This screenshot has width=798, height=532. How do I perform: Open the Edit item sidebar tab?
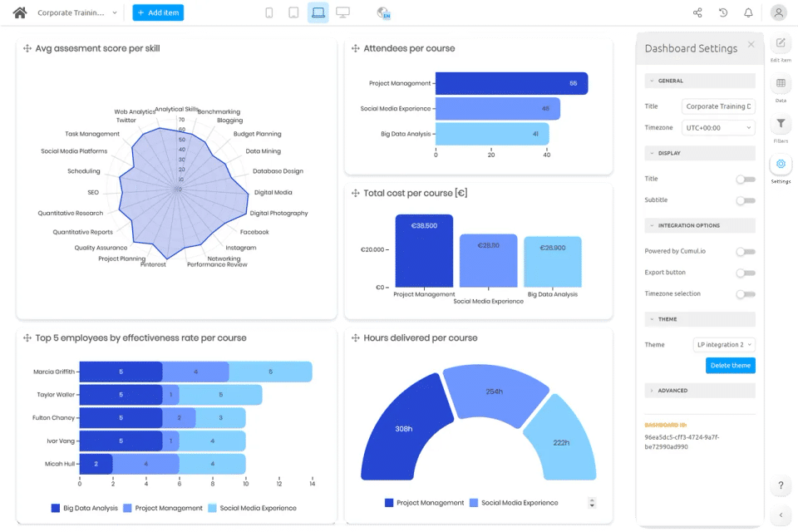pyautogui.click(x=781, y=48)
